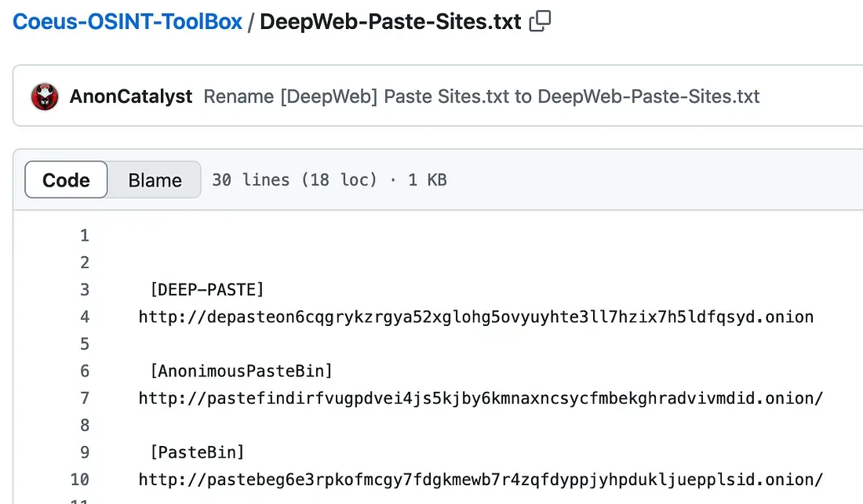Select line number 4 in the gutter
Screen dimensions: 863x504
click(85, 317)
